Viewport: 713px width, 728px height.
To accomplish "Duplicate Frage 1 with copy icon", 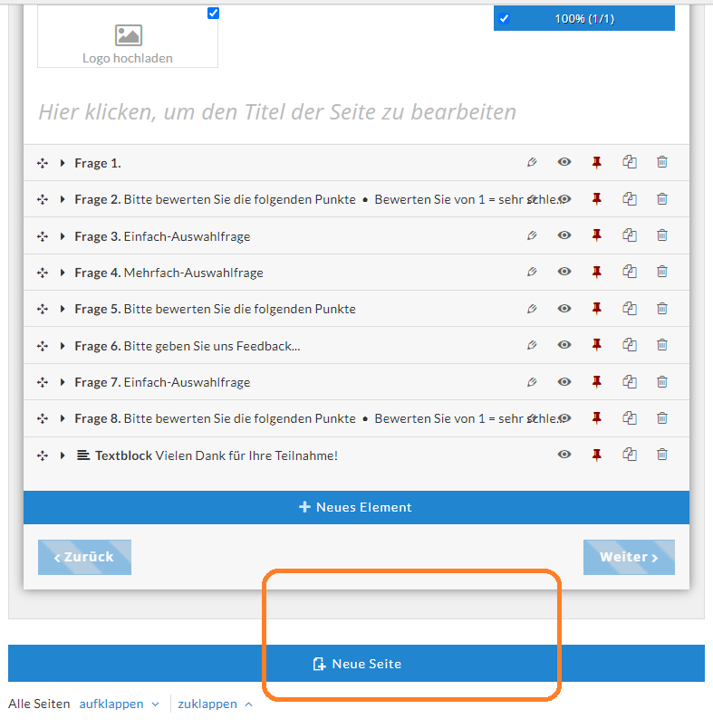I will [x=630, y=162].
